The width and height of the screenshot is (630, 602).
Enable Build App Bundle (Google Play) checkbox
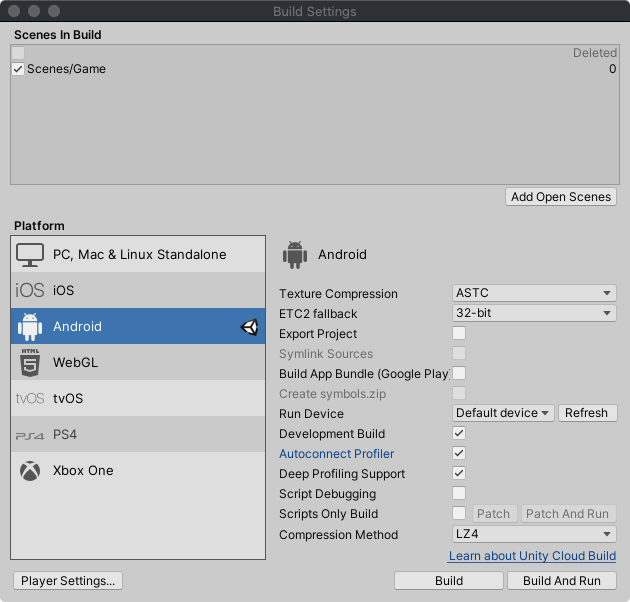[x=459, y=373]
